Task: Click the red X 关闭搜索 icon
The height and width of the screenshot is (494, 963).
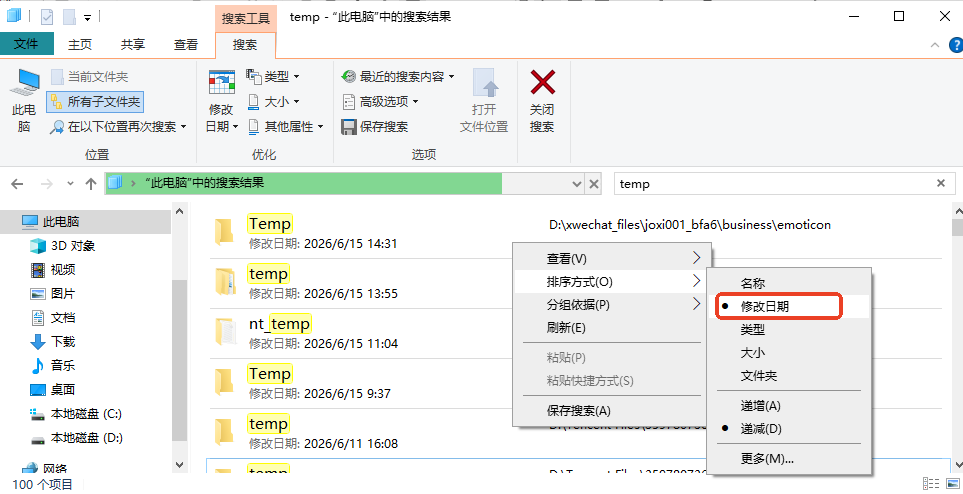Action: [x=542, y=83]
